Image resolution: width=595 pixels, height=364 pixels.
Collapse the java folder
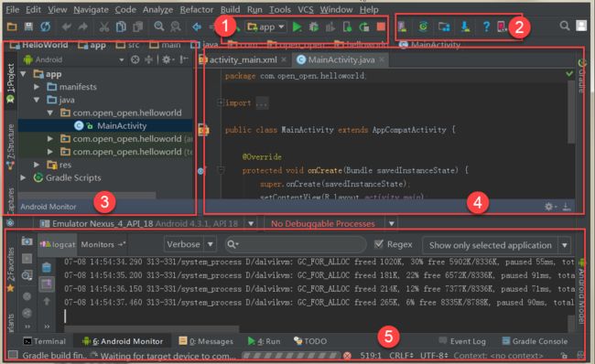tap(37, 100)
